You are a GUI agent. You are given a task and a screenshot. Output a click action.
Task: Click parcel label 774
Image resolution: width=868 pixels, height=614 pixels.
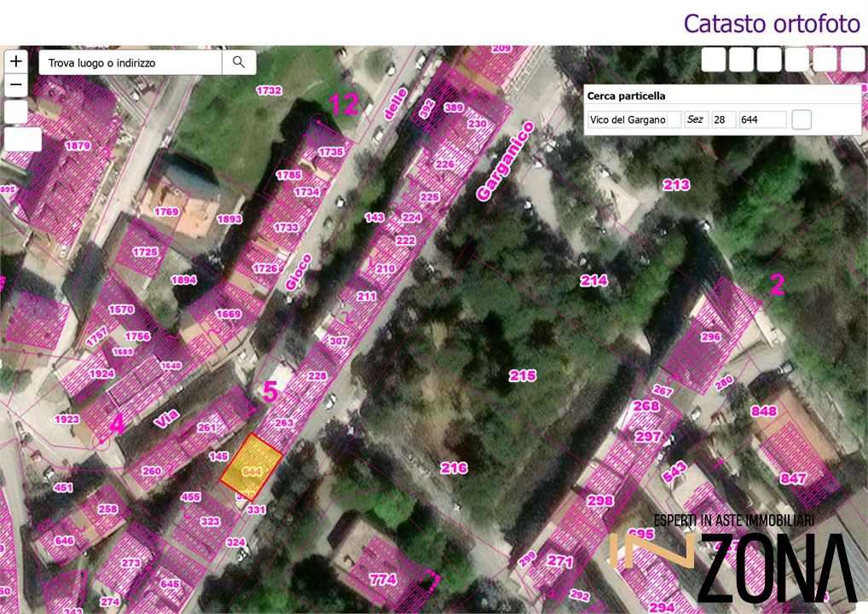[383, 580]
